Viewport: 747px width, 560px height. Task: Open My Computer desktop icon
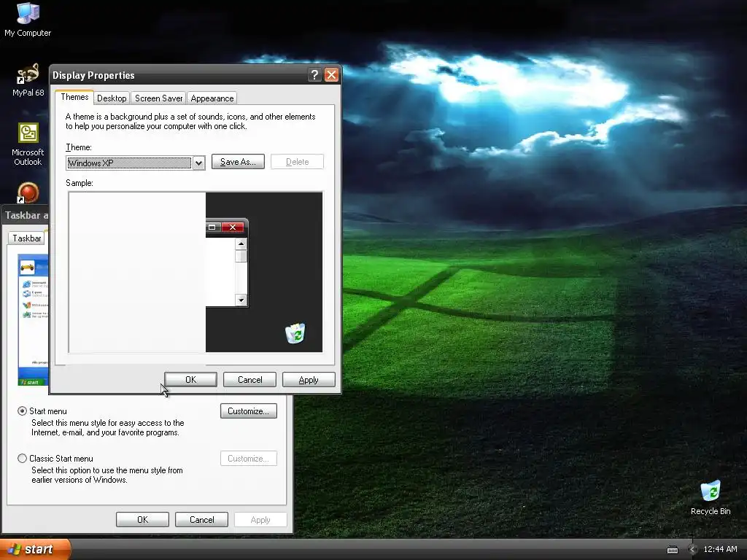coord(28,19)
